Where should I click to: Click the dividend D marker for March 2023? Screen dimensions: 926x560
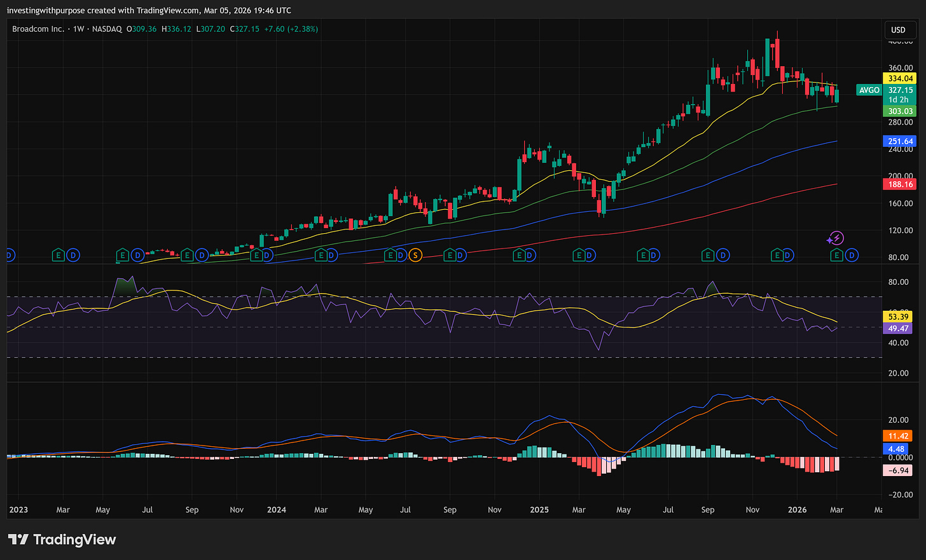coord(73,256)
